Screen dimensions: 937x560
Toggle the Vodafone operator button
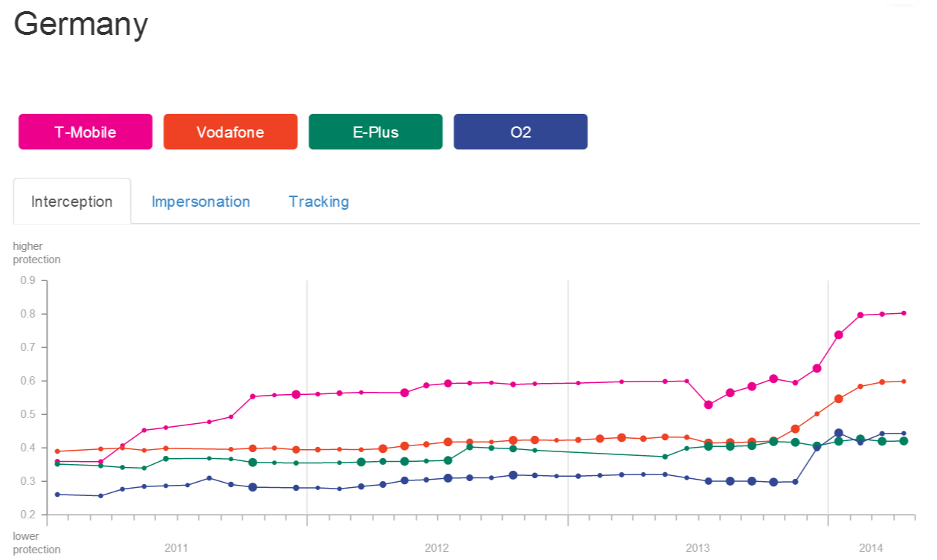[x=231, y=132]
